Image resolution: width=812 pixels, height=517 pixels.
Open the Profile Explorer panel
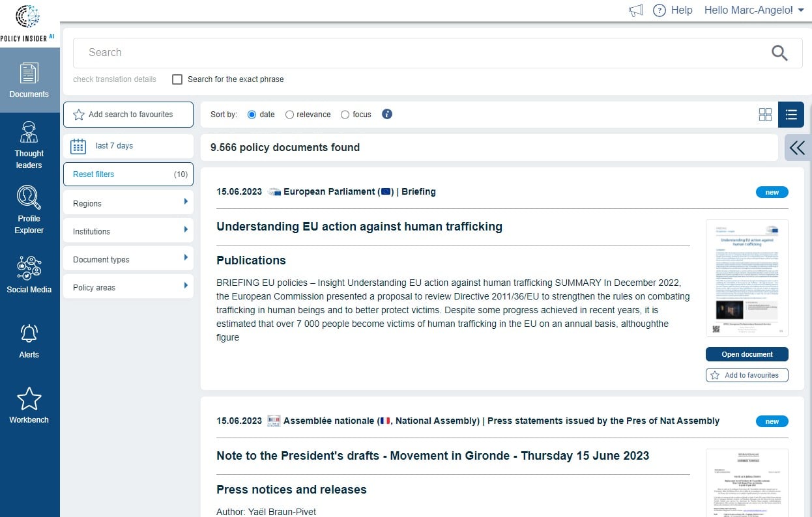point(29,210)
